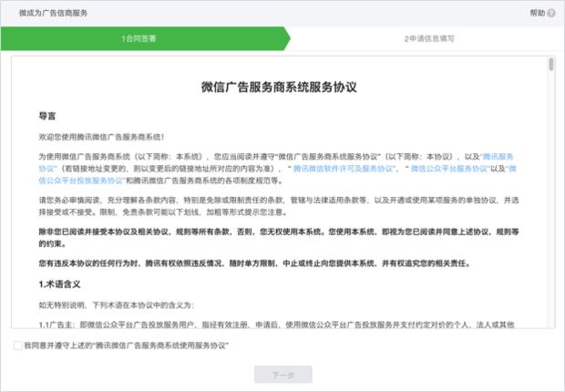Image resolution: width=565 pixels, height=392 pixels.
Task: Click the paragraph starting 请您务必审慎阅读
Action: (x=279, y=206)
